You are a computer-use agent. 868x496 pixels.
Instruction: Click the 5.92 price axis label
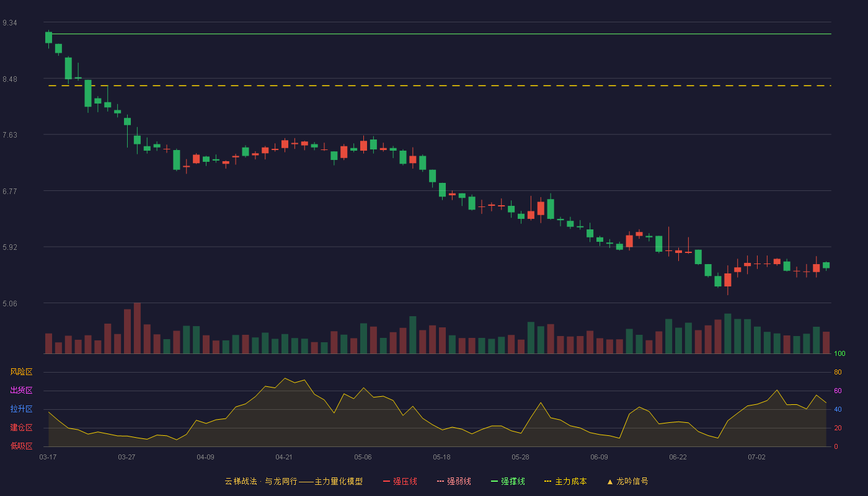point(9,247)
